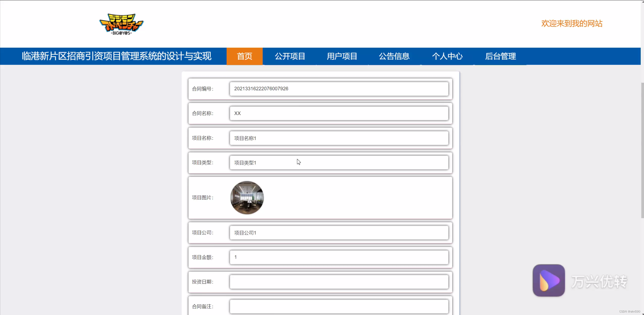Select the 合同编号 input field
Image resolution: width=644 pixels, height=315 pixels.
(339, 89)
